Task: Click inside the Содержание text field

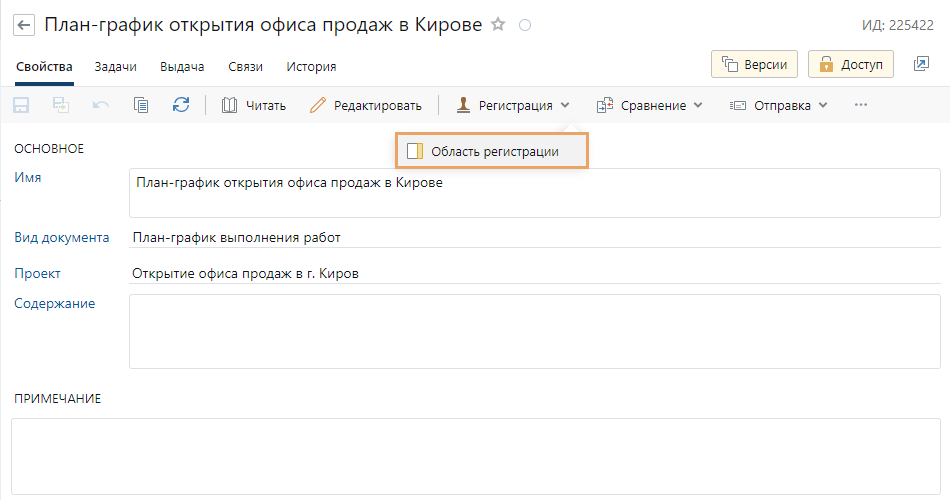Action: pyautogui.click(x=534, y=330)
